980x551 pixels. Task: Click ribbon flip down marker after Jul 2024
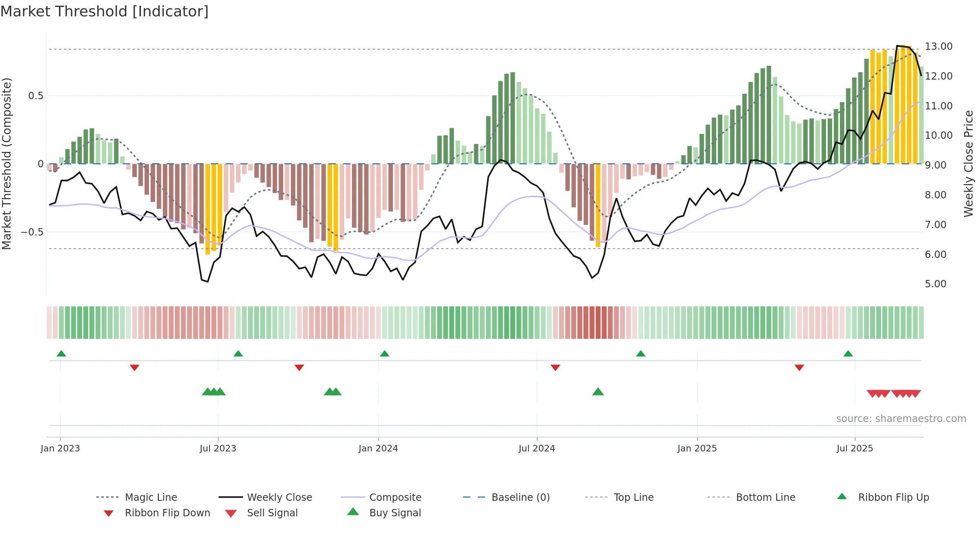pos(555,368)
